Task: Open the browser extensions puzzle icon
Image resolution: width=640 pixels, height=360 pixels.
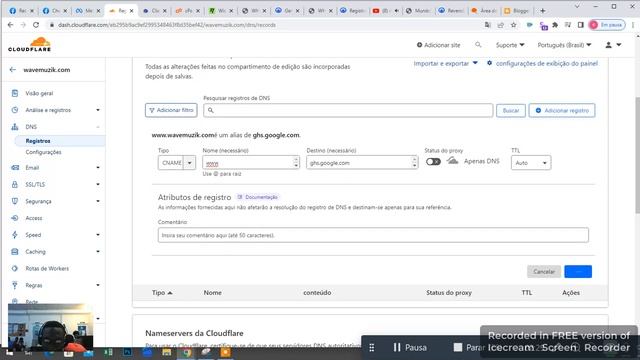Action: tap(555, 25)
